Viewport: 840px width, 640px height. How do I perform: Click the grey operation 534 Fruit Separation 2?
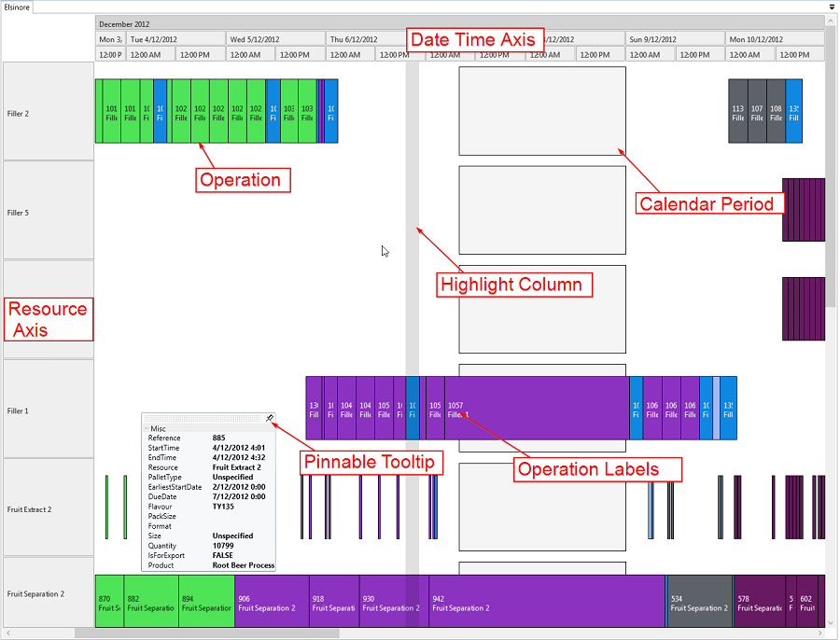(699, 602)
